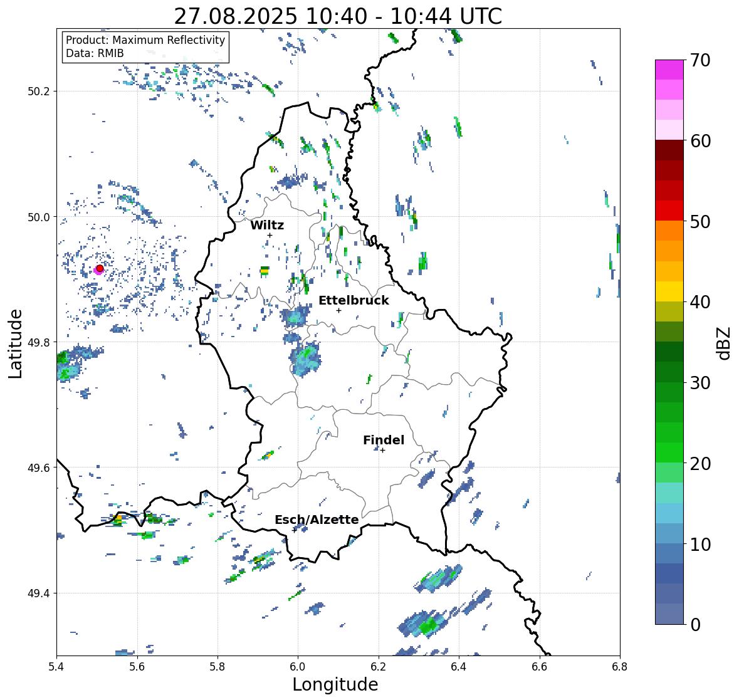Image resolution: width=739 pixels, height=700 pixels.
Task: Click the yellow-orange echo south of Wiltz
Action: [x=265, y=270]
